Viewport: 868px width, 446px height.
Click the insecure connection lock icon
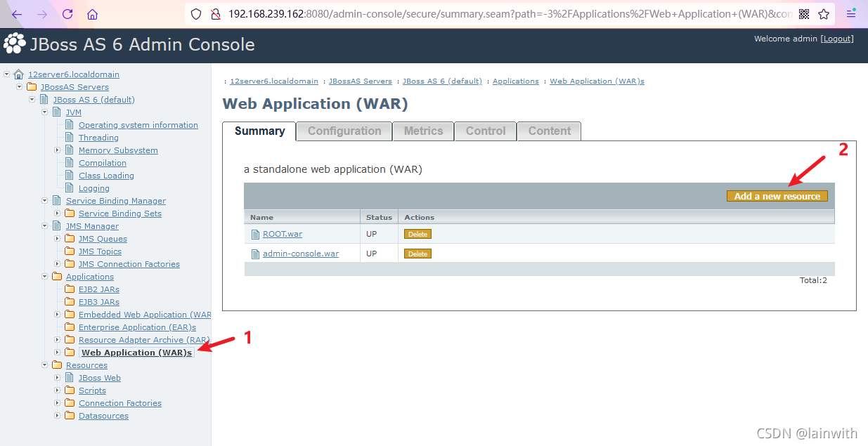coord(215,14)
